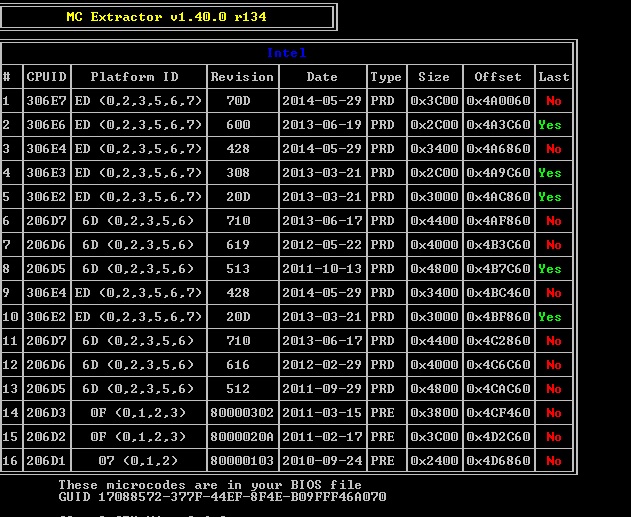Click revision 8000020A

[x=242, y=437]
